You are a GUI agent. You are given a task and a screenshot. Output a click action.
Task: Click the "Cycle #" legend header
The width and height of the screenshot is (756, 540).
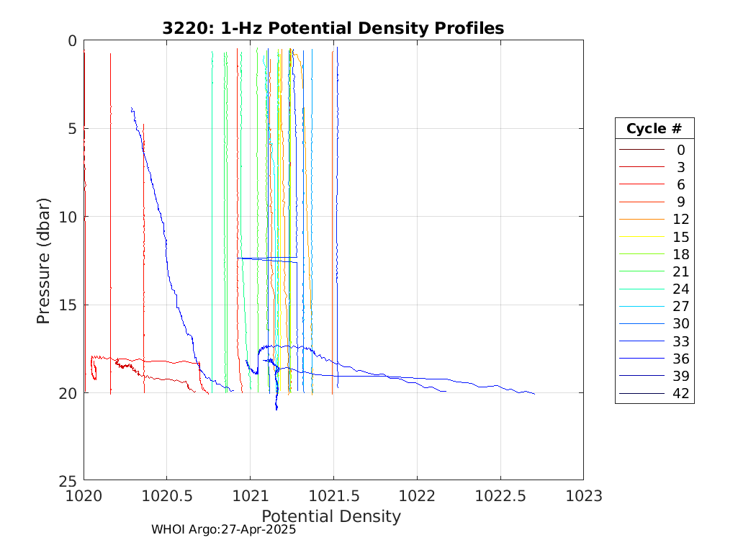[x=654, y=129]
